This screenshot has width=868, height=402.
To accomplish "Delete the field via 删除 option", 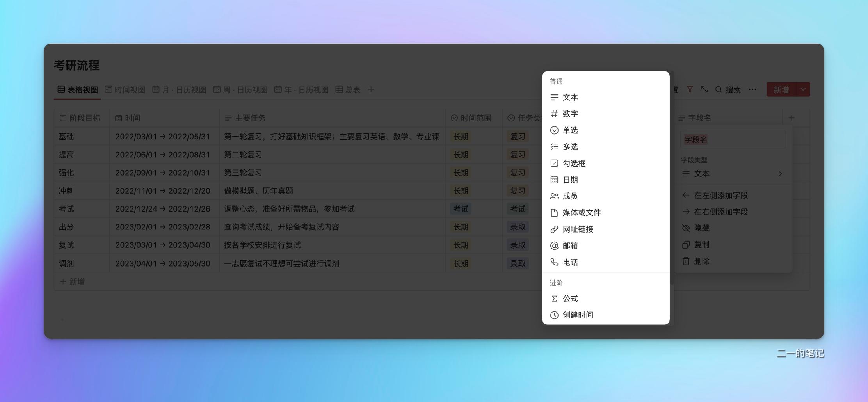I will point(701,261).
